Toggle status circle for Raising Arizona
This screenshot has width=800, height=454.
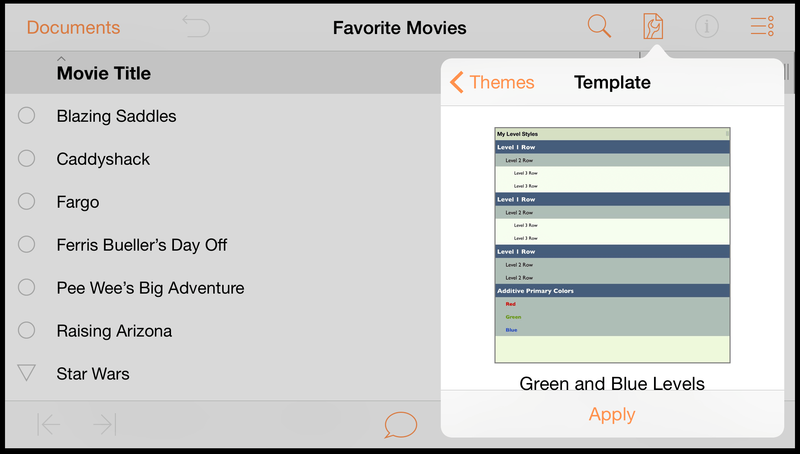(27, 330)
